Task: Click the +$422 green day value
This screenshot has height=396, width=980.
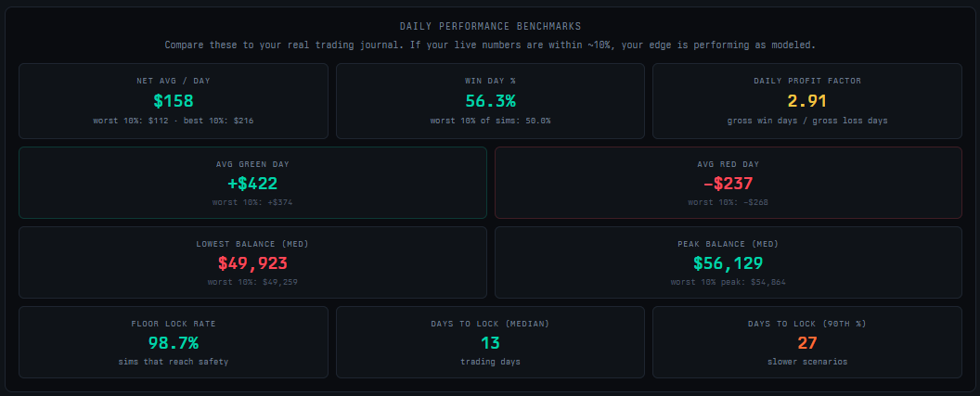Action: coord(252,184)
